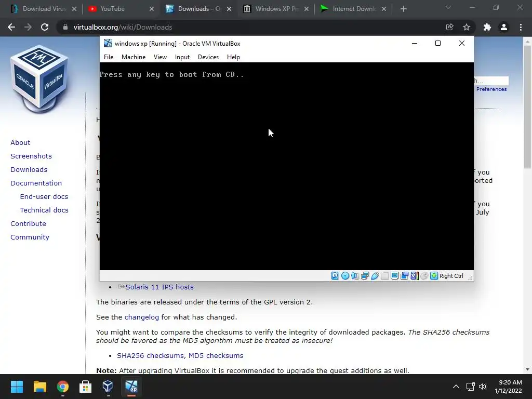This screenshot has width=532, height=399.
Task: Expand the Chrome tab search chevron
Action: click(x=448, y=7)
